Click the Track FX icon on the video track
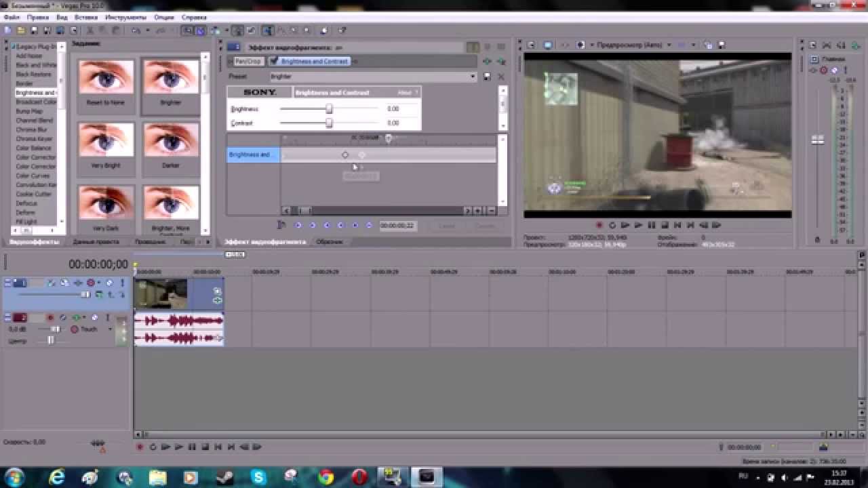 click(x=77, y=283)
